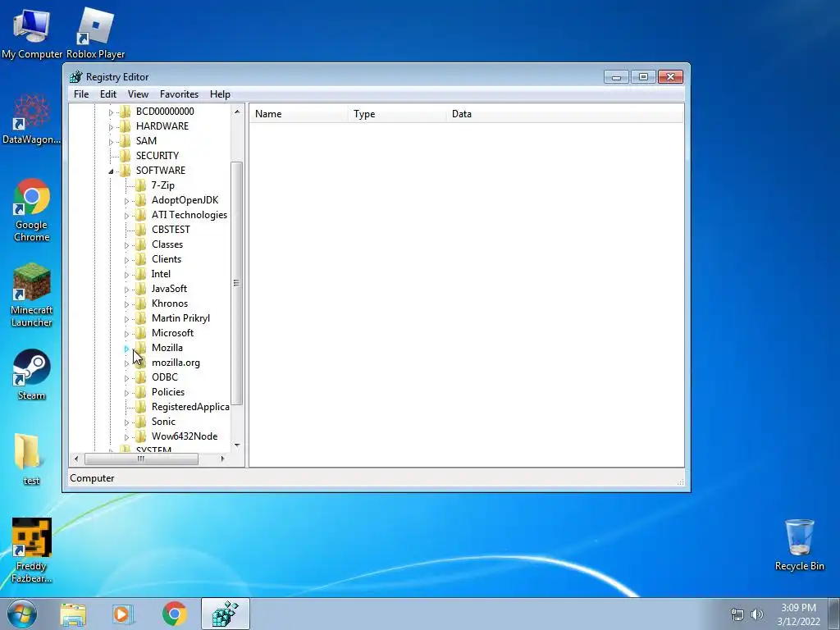Open Windows Media Player taskbar icon
This screenshot has width=840, height=630.
pyautogui.click(x=122, y=614)
